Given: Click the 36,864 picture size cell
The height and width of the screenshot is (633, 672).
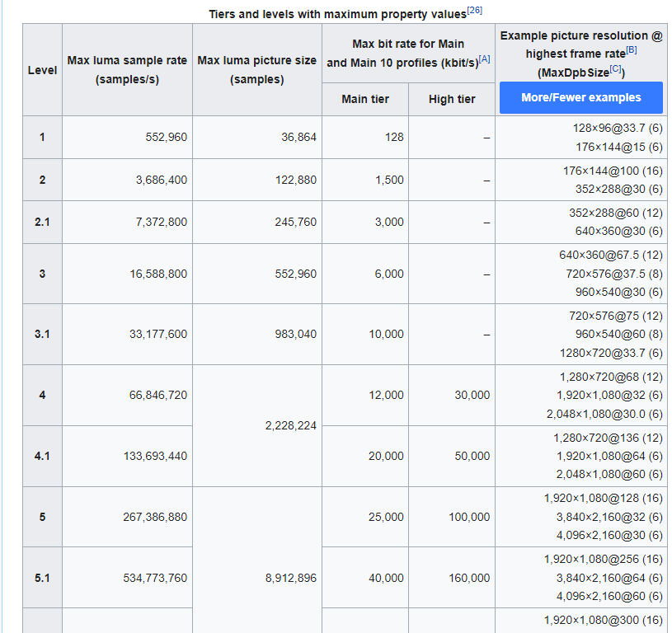Looking at the screenshot, I should pos(257,137).
